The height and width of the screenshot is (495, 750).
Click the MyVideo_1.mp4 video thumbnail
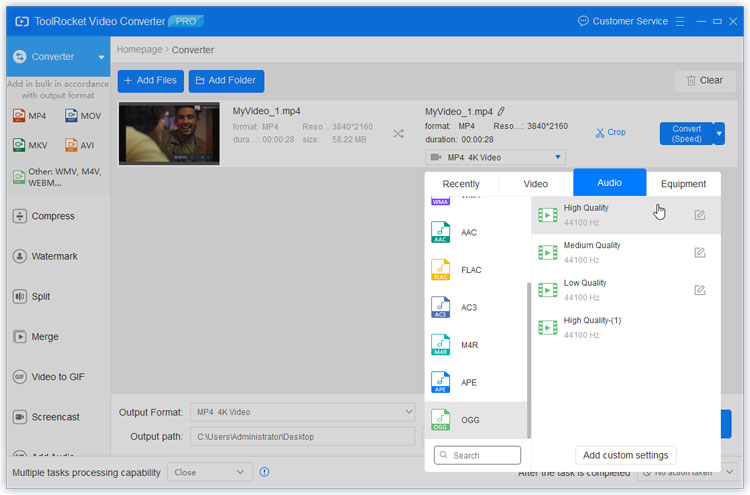(x=169, y=133)
